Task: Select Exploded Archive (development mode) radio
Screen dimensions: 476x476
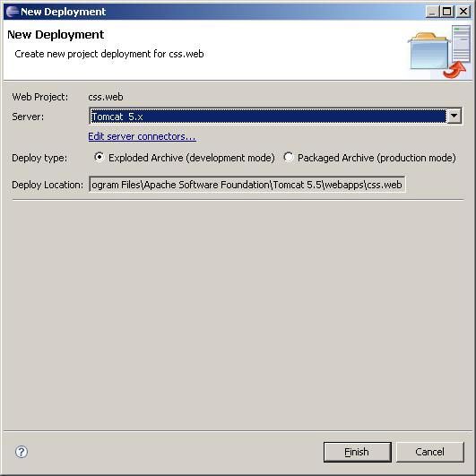Action: point(99,157)
